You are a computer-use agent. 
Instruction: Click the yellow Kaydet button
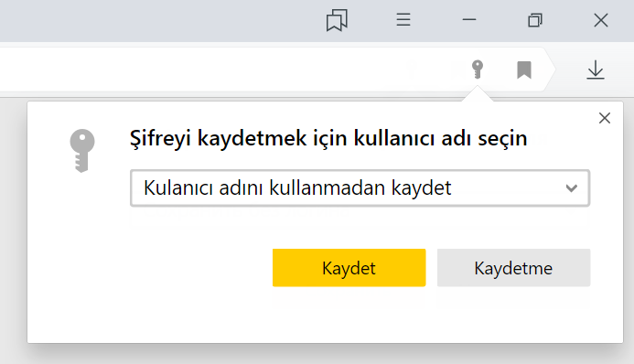349,268
